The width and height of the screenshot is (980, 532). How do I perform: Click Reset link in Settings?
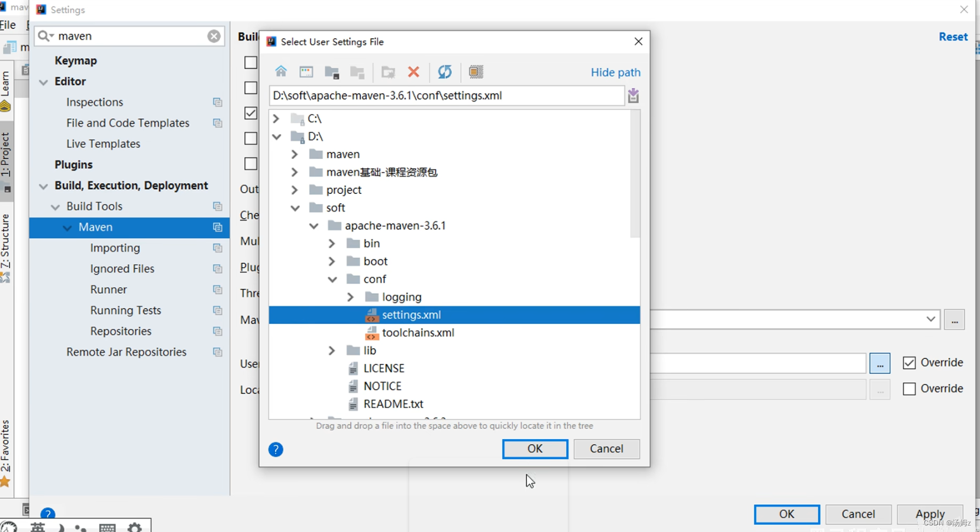coord(953,37)
